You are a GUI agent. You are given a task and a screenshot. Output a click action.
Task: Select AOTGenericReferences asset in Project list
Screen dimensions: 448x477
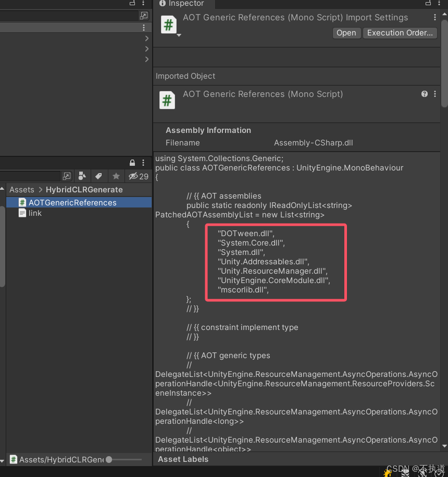point(79,203)
